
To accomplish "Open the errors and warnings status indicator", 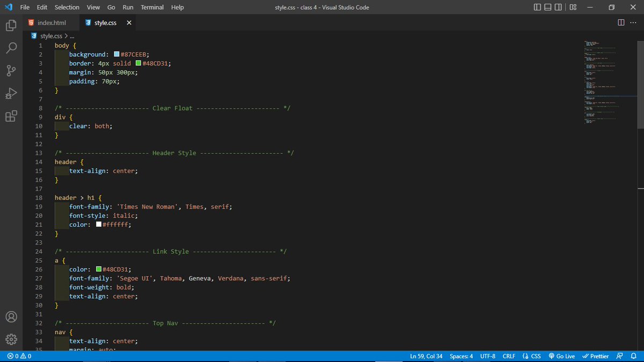I will [x=19, y=356].
